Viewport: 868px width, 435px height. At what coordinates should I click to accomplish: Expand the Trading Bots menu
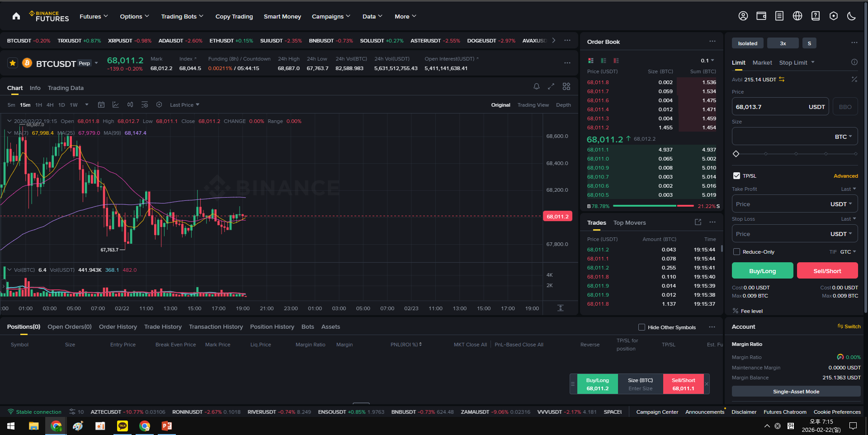pyautogui.click(x=182, y=16)
